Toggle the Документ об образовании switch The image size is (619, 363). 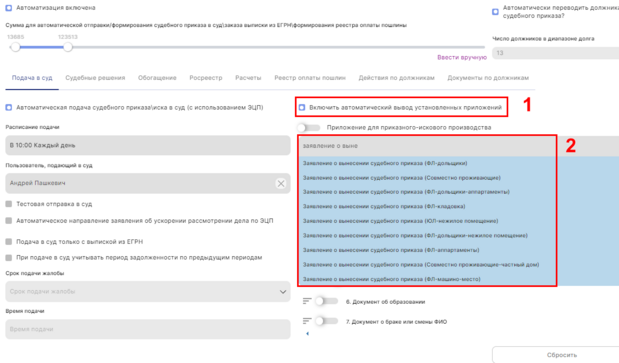click(x=326, y=301)
